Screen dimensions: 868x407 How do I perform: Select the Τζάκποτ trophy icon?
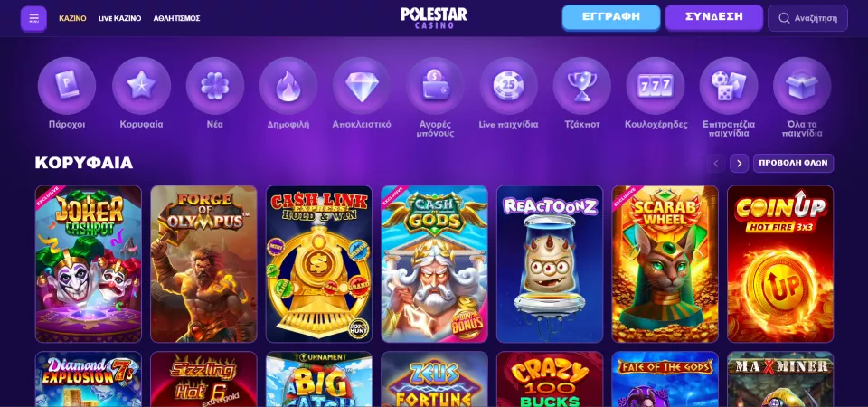click(581, 86)
